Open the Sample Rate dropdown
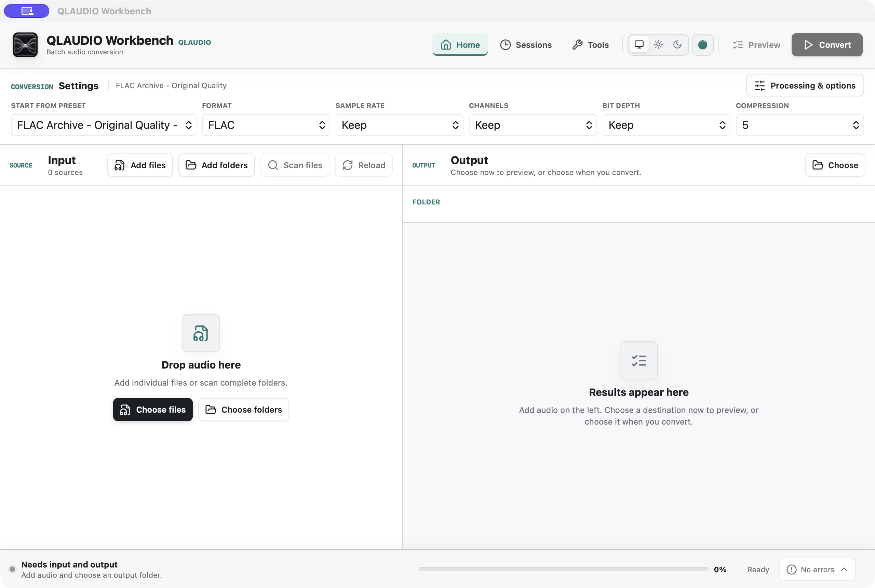This screenshot has width=875, height=588. click(x=399, y=125)
